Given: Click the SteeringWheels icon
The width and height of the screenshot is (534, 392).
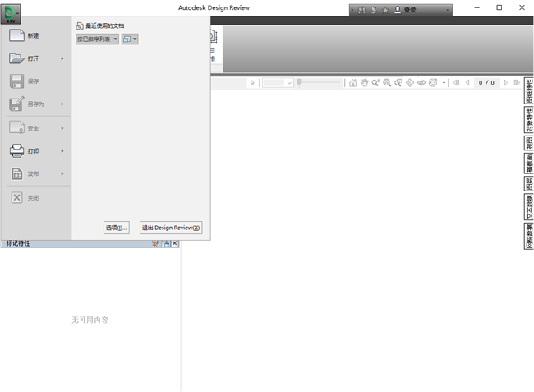Looking at the screenshot, I should (x=433, y=83).
